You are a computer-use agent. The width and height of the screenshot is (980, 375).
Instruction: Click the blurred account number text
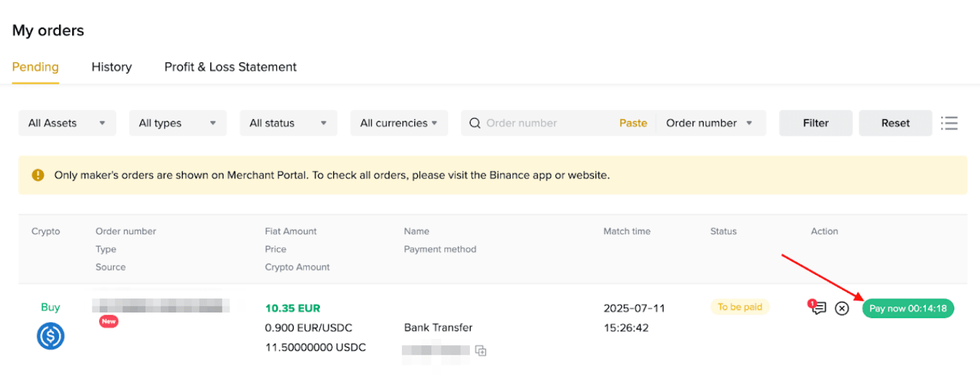(x=436, y=351)
